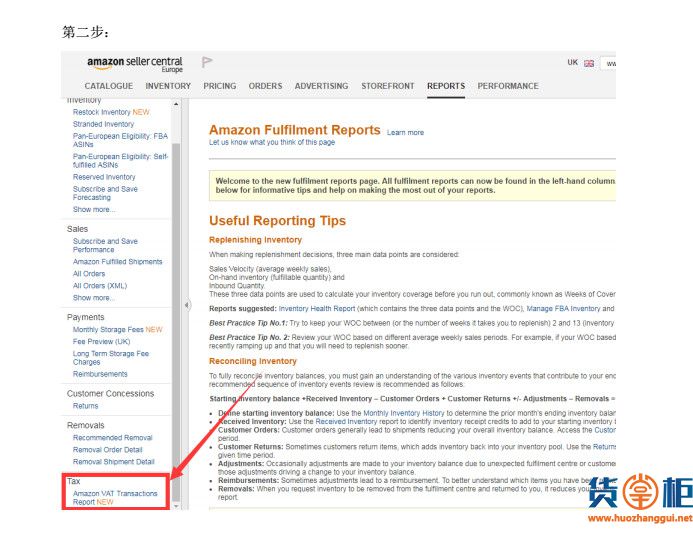Collapse the sidebar using the splitter arrow
The height and width of the screenshot is (536, 693).
pyautogui.click(x=187, y=304)
